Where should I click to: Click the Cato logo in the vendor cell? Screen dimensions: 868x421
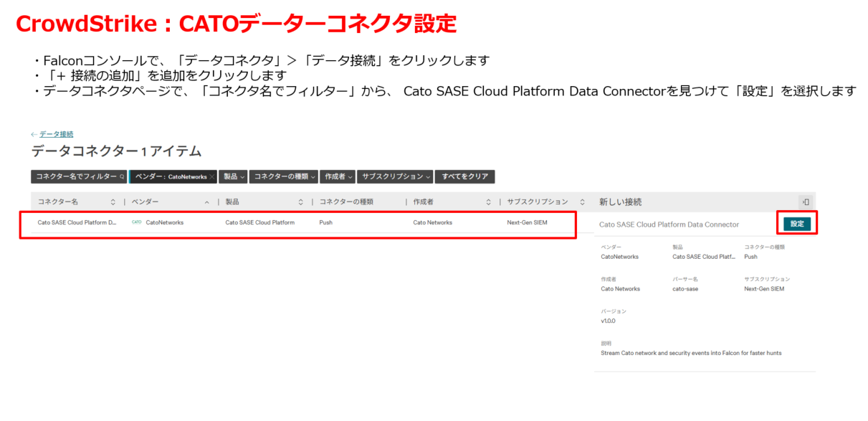click(x=137, y=222)
